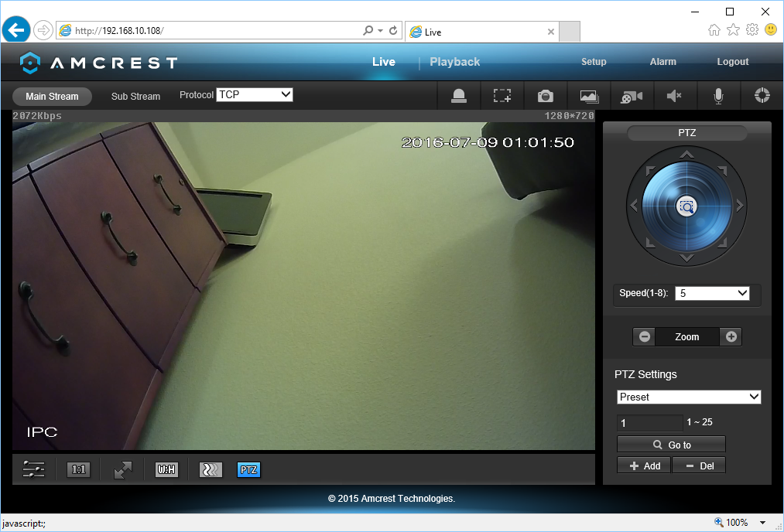The height and width of the screenshot is (532, 784).
Task: Toggle the PTZ panel button
Action: (248, 469)
